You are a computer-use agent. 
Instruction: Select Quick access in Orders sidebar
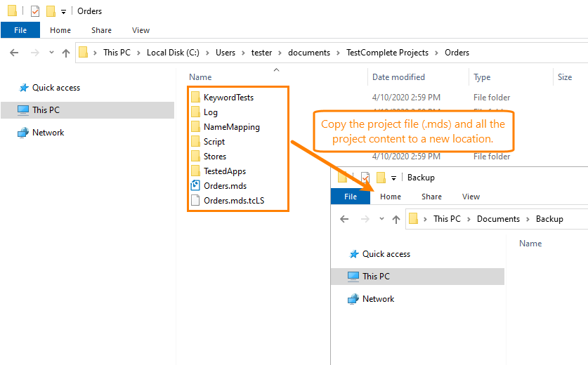click(x=56, y=88)
